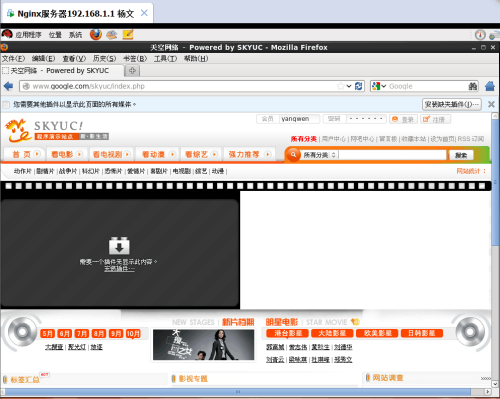
Task: Click the 安装缺失插件 button
Action: [452, 104]
